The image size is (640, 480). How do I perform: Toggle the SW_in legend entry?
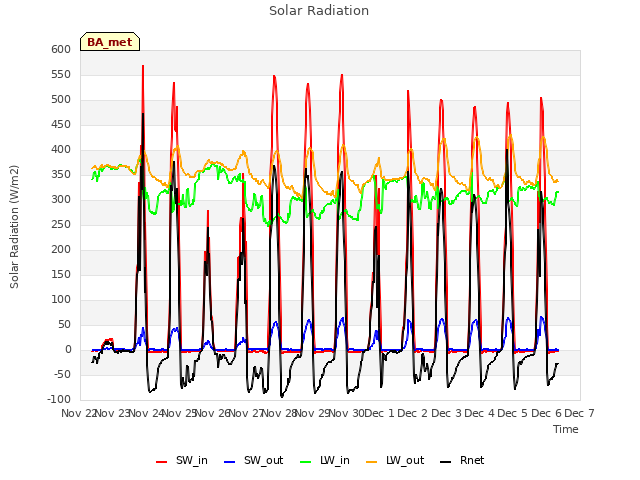[182, 460]
